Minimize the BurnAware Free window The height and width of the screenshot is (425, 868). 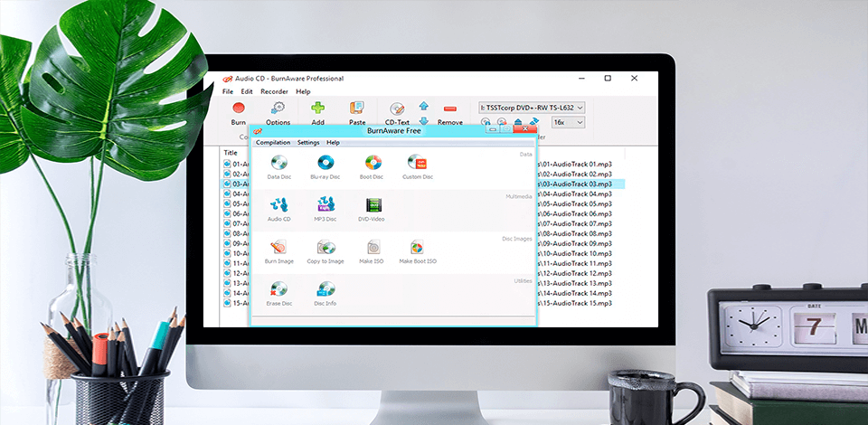tap(493, 129)
